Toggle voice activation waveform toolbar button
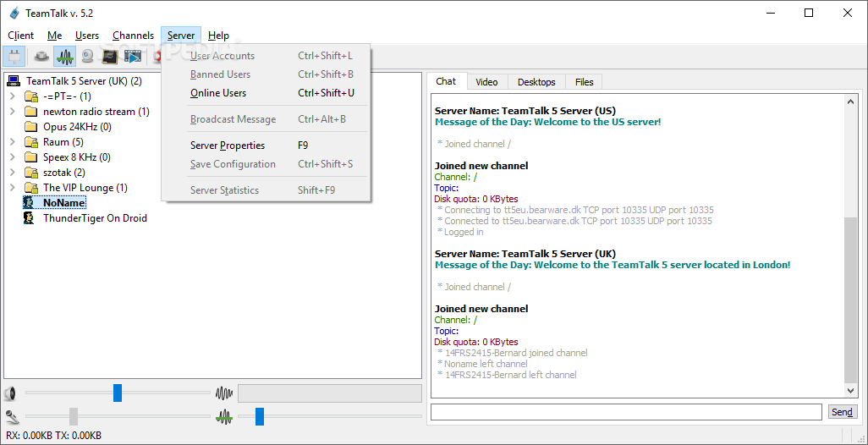Viewport: 868px width, 445px height. coord(65,57)
